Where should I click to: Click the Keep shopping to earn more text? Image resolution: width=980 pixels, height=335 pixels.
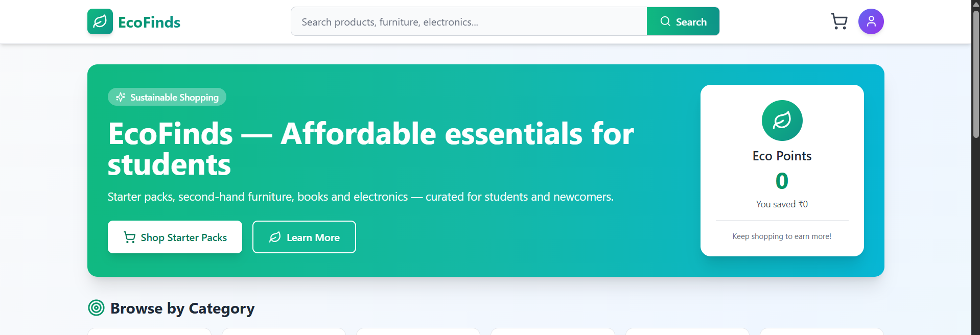click(x=782, y=236)
